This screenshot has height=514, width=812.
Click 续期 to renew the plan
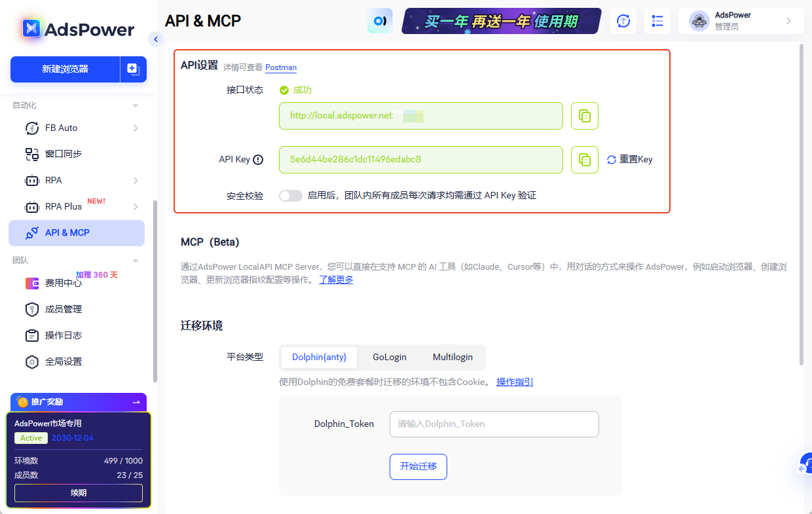click(x=78, y=492)
